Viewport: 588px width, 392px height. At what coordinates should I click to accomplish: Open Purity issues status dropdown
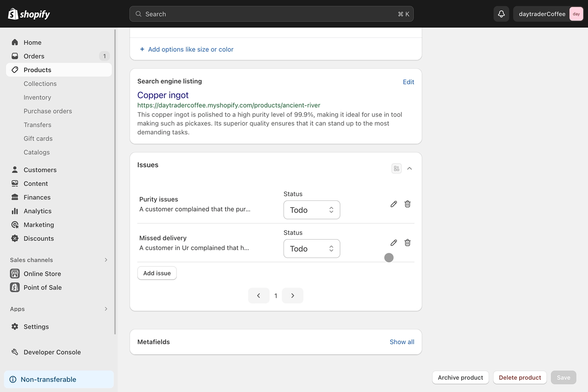click(x=312, y=210)
